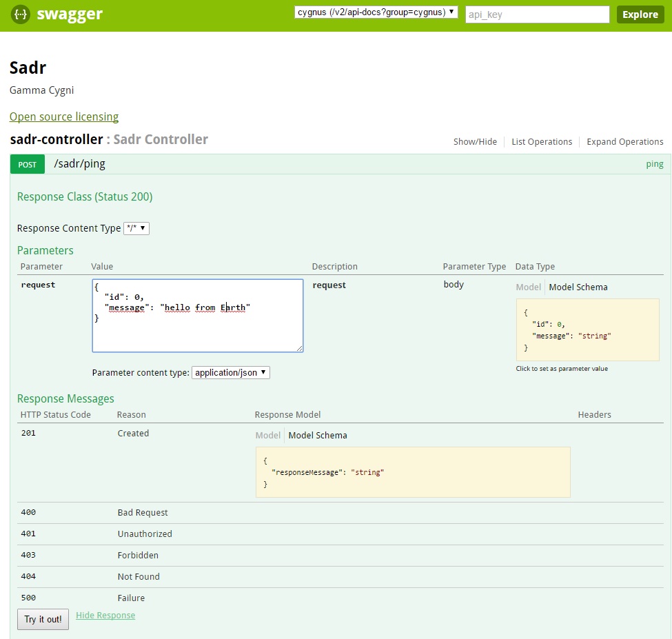Click 'Click to set as parameter value' text

(562, 369)
